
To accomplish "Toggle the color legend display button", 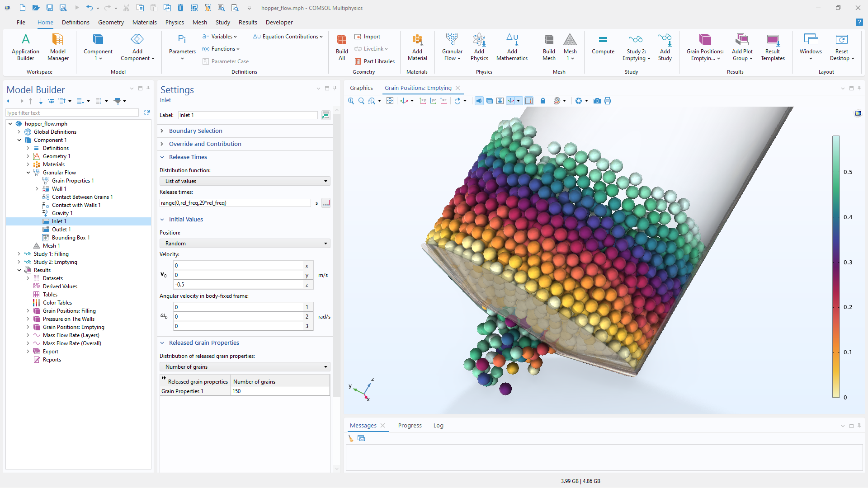I will pyautogui.click(x=529, y=101).
